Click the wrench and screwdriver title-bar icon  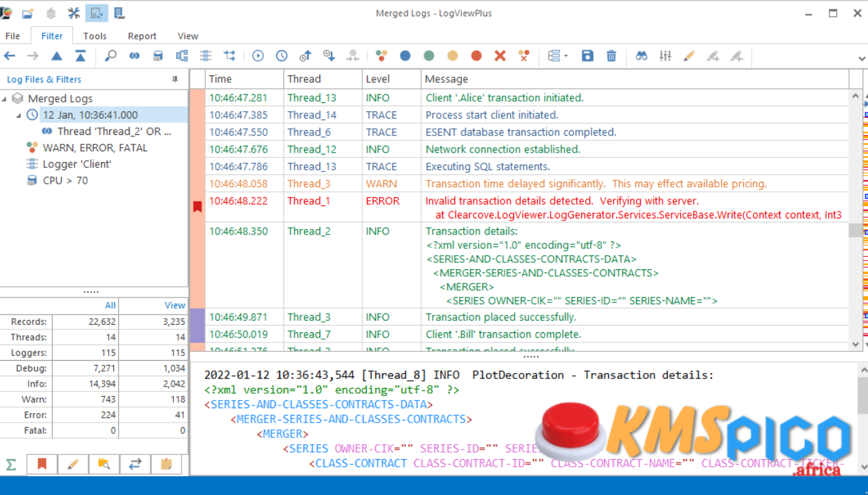click(74, 13)
